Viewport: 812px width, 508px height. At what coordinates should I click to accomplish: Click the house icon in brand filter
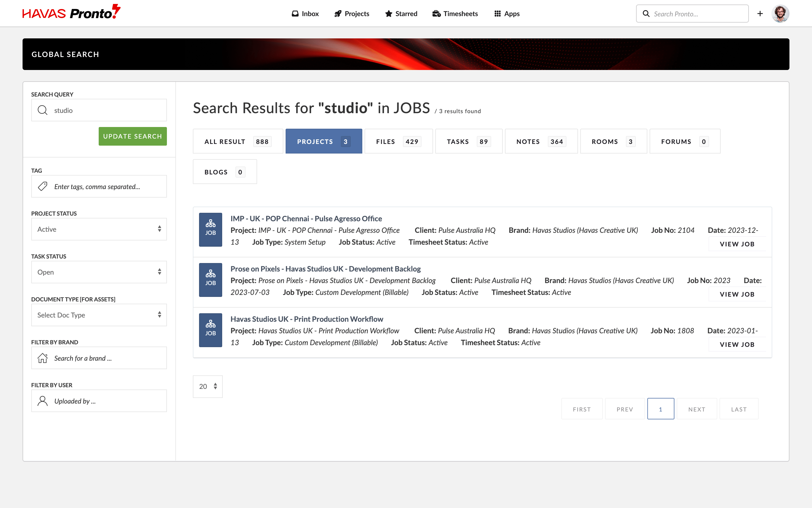pyautogui.click(x=43, y=358)
